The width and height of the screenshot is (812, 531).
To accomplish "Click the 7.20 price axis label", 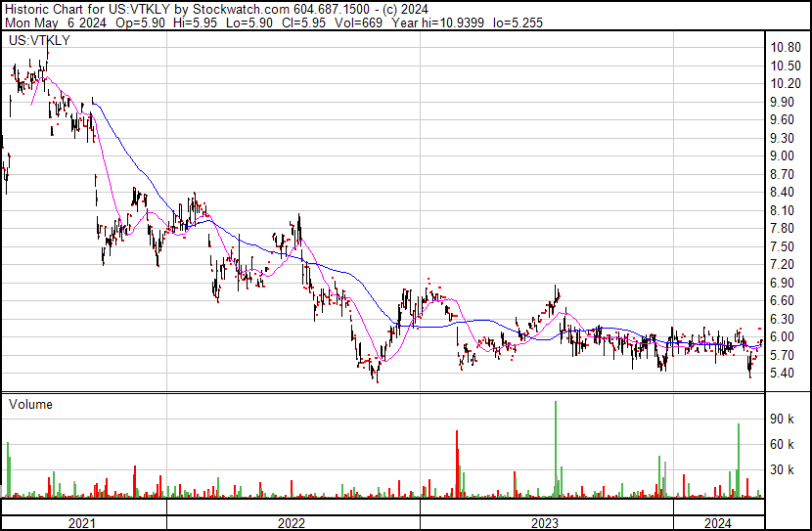I will click(782, 265).
